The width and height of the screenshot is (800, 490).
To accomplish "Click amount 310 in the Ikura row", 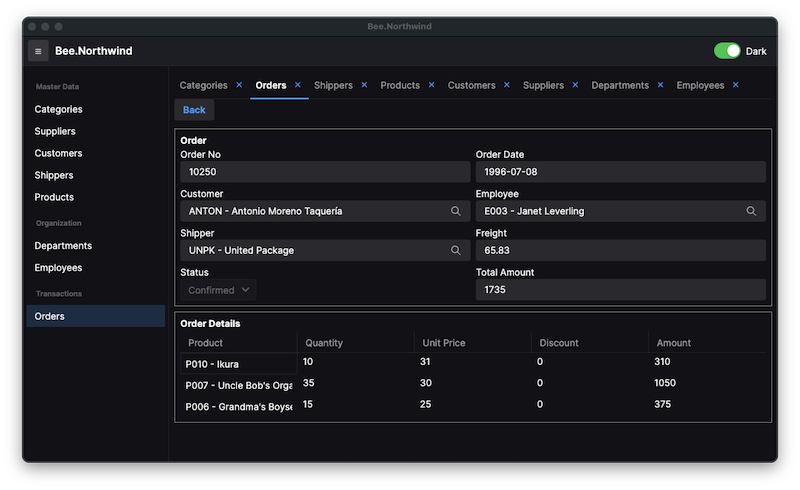I will pyautogui.click(x=662, y=361).
